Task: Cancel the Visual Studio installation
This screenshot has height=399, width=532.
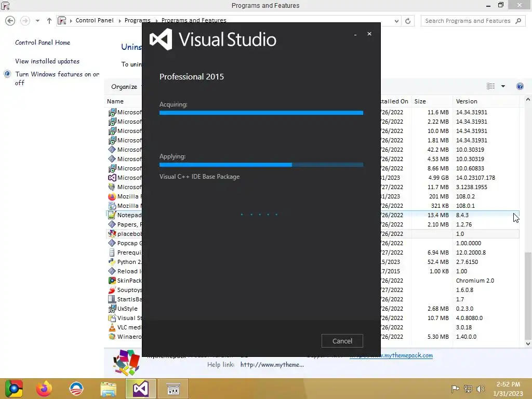Action: pyautogui.click(x=342, y=341)
